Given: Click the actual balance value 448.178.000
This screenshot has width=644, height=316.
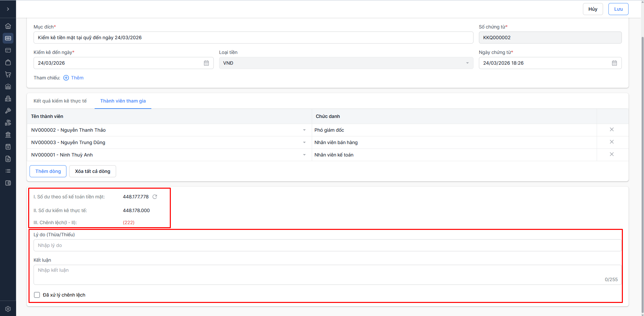Looking at the screenshot, I should coord(136,210).
